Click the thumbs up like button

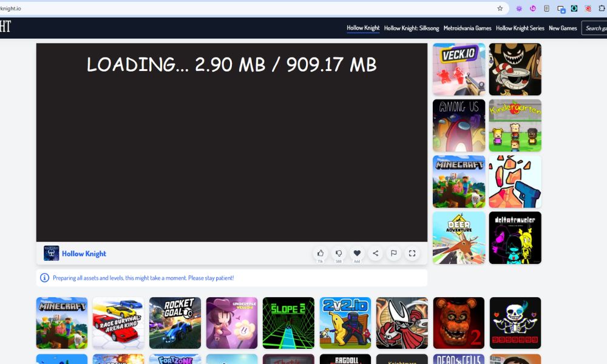tap(320, 253)
